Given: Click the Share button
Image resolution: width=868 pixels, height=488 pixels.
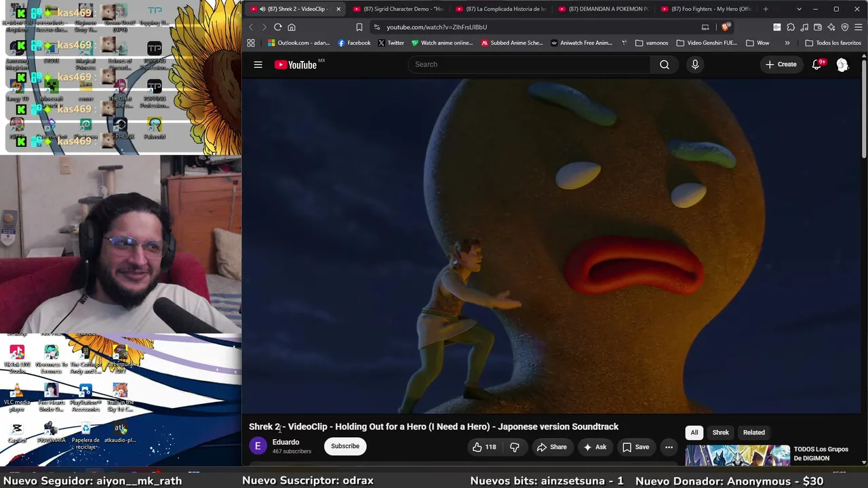Looking at the screenshot, I should [551, 447].
